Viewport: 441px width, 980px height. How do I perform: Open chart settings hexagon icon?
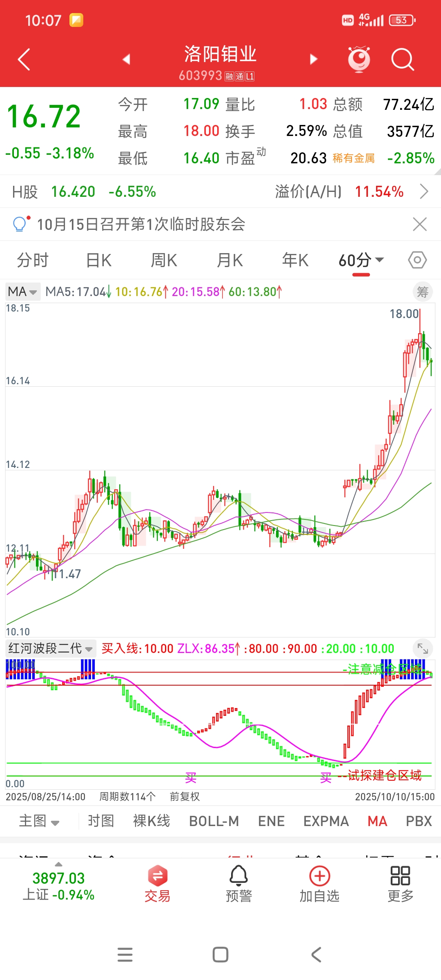point(417,260)
